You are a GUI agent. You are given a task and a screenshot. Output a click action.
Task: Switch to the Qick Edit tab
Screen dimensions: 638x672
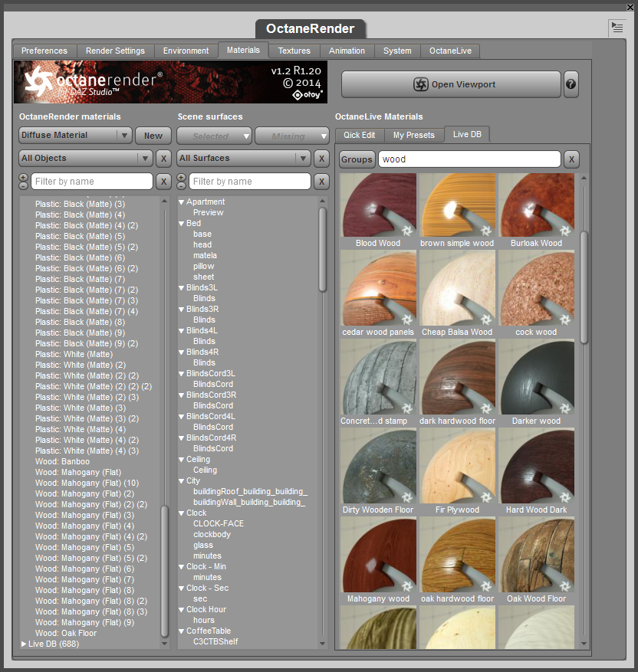coord(360,135)
